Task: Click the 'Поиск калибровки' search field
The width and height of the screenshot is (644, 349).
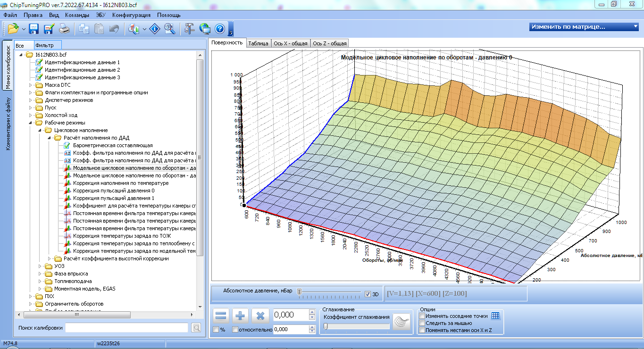Action: (126, 328)
